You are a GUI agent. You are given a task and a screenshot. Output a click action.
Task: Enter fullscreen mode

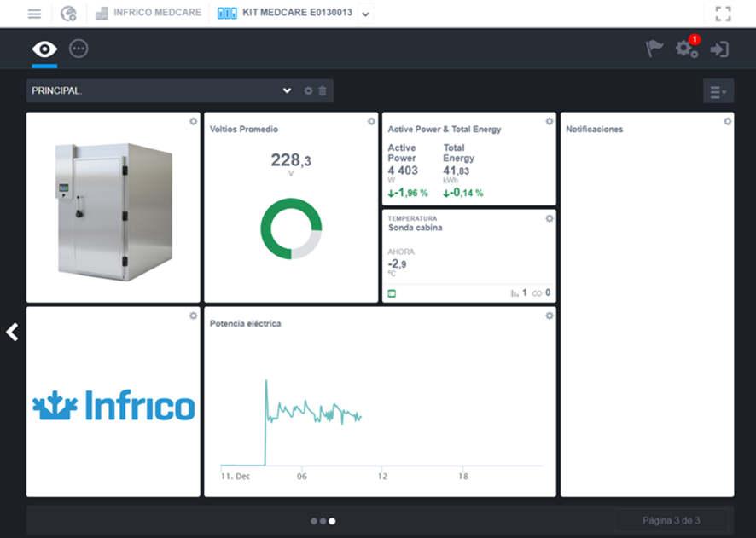723,14
